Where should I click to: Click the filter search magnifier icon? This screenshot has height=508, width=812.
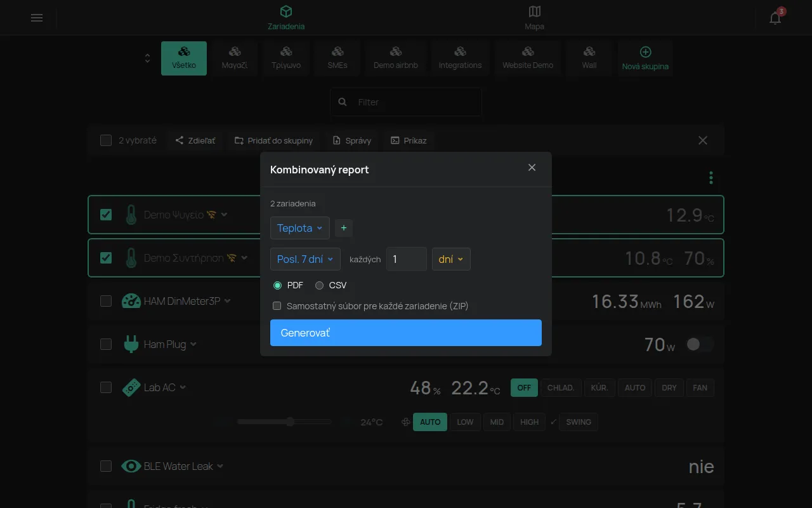[343, 102]
